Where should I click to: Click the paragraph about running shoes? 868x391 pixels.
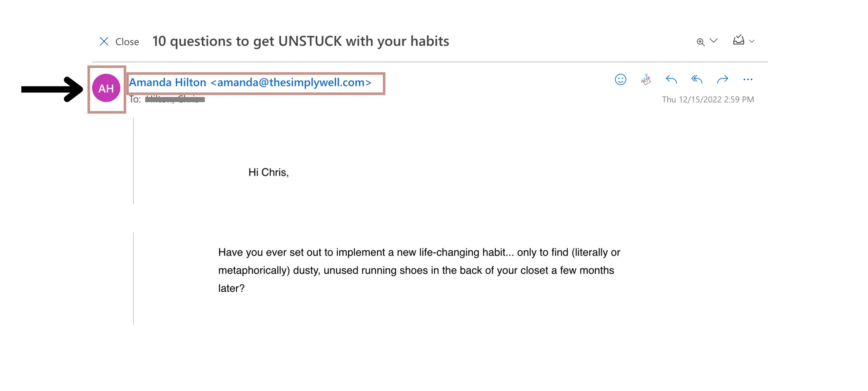coord(418,270)
